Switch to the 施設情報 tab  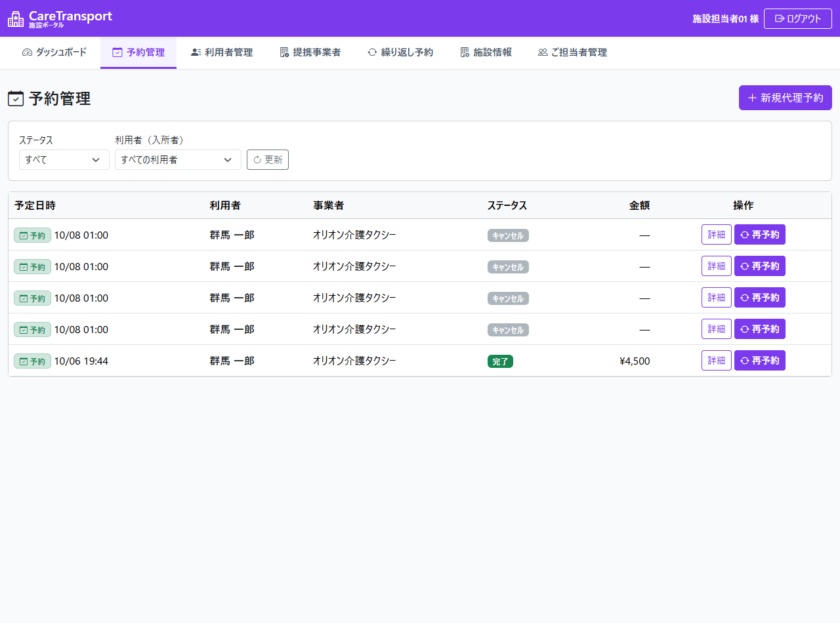[486, 52]
